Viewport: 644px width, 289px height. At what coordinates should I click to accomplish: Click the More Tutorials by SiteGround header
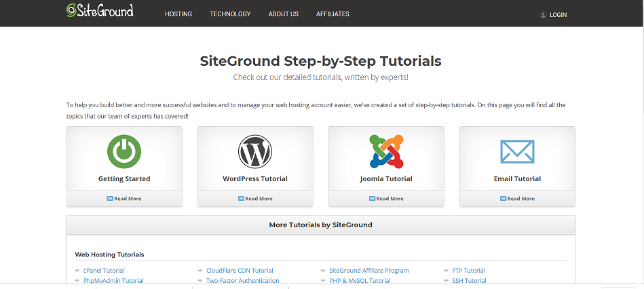pyautogui.click(x=321, y=225)
